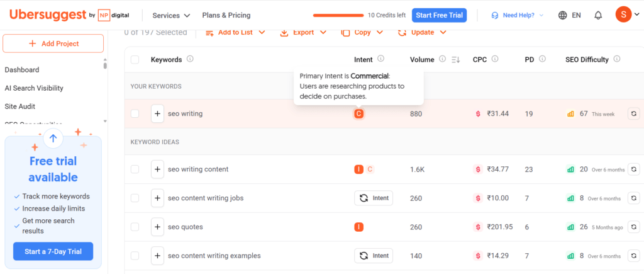Image resolution: width=644 pixels, height=274 pixels.
Task: Expand account menu chevron beside avatar
Action: click(637, 15)
